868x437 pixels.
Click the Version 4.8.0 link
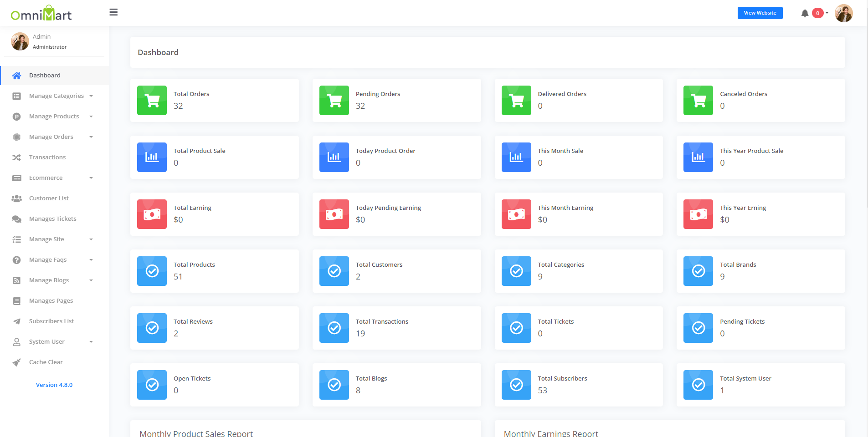[x=54, y=385]
